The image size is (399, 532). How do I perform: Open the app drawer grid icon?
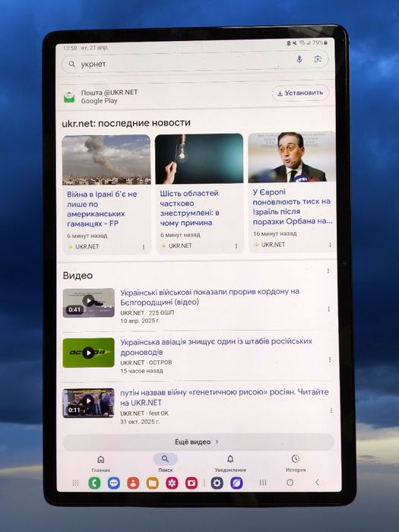tap(76, 483)
